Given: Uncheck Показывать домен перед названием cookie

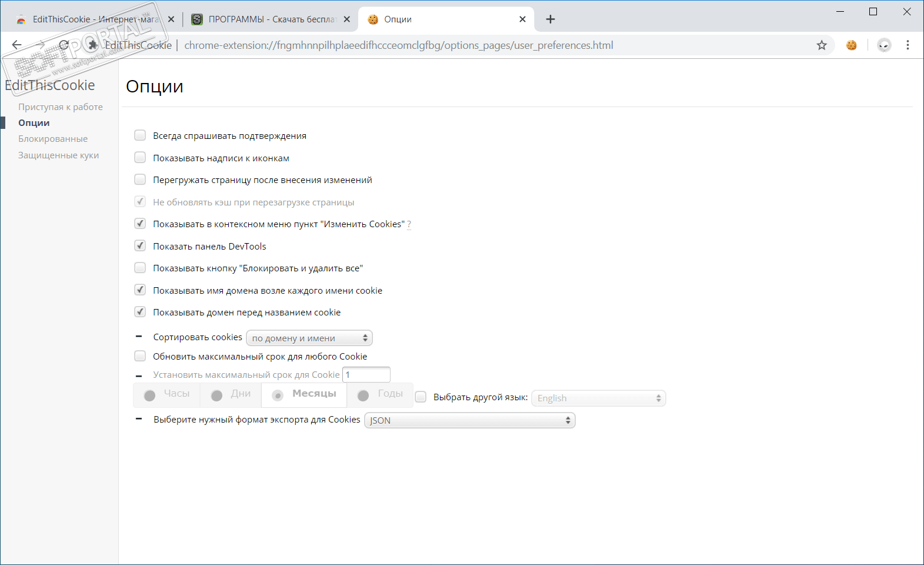Looking at the screenshot, I should pyautogui.click(x=140, y=312).
